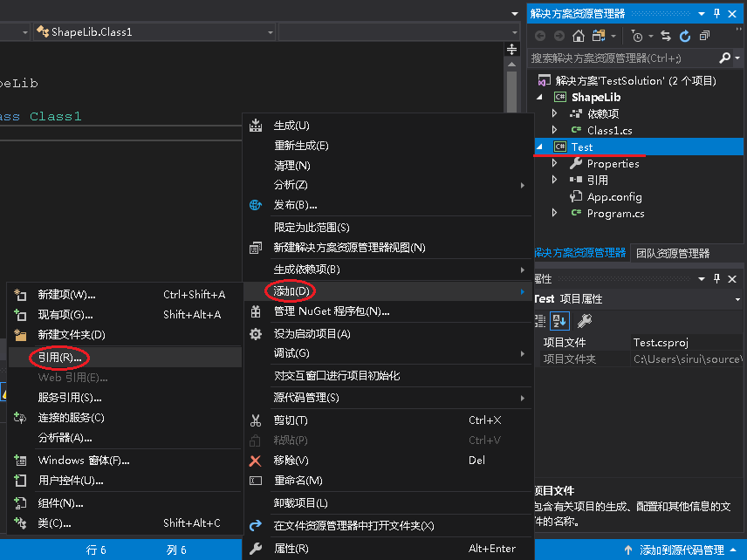Click the 管理 NuGet 程序包 icon
This screenshot has width=747, height=560.
256,311
